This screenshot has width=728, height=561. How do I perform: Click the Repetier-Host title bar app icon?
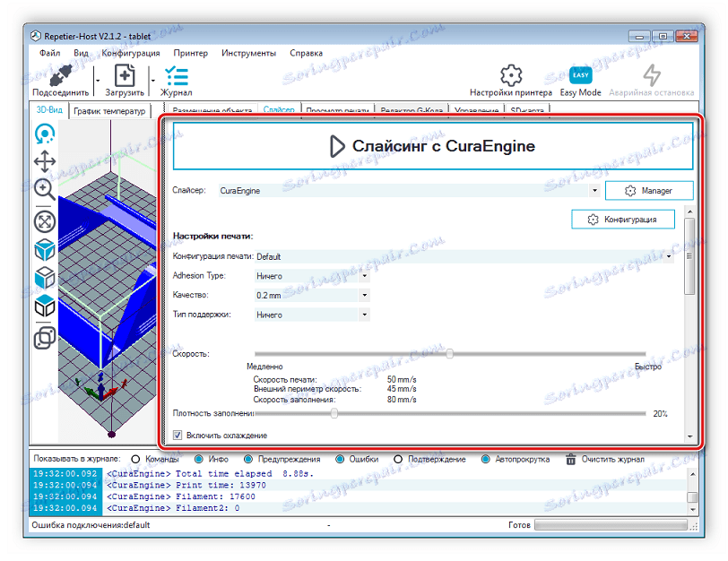pyautogui.click(x=36, y=36)
